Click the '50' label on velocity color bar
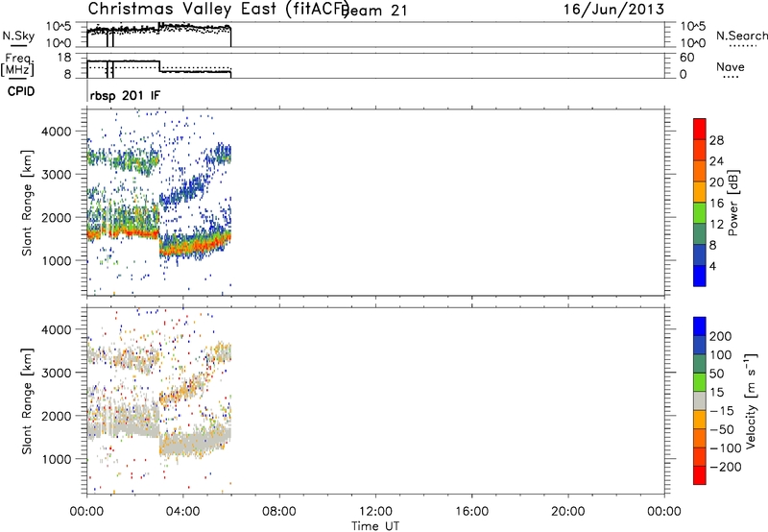The image size is (768, 532). 716,374
